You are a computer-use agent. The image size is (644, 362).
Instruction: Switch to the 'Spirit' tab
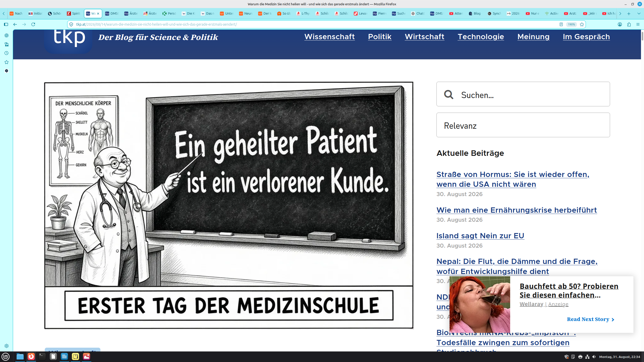click(x=74, y=14)
